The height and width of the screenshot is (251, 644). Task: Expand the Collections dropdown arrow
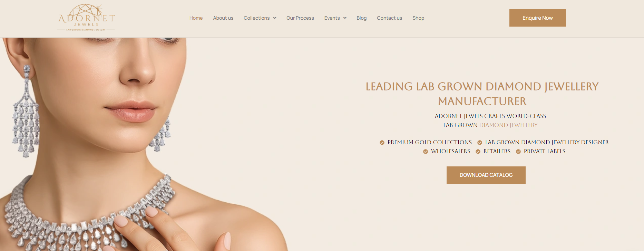[x=275, y=18]
